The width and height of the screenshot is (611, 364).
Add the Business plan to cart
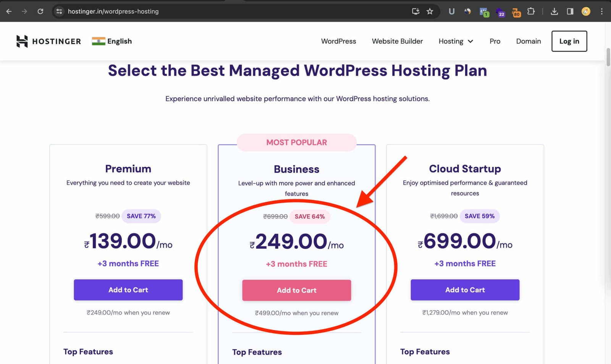click(x=297, y=290)
